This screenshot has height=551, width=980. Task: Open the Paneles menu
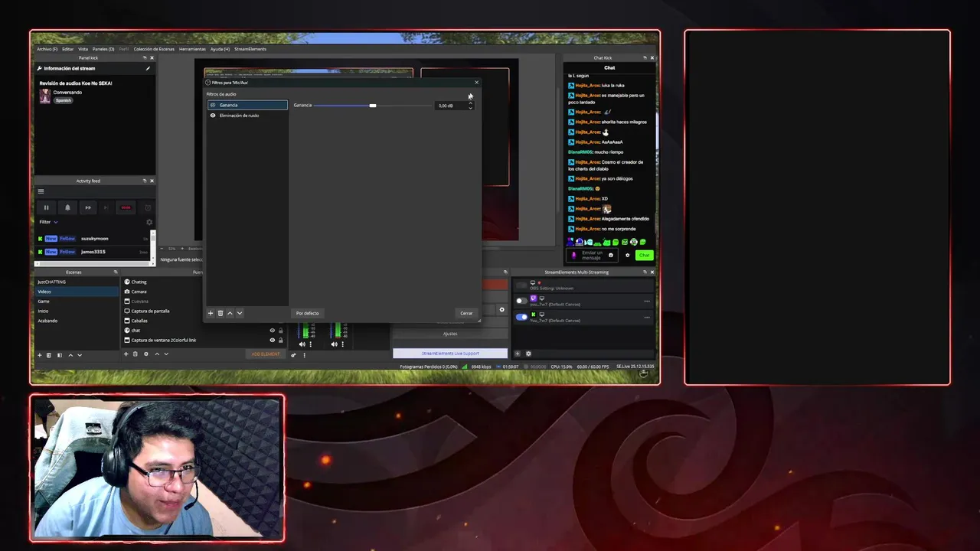[x=103, y=49]
